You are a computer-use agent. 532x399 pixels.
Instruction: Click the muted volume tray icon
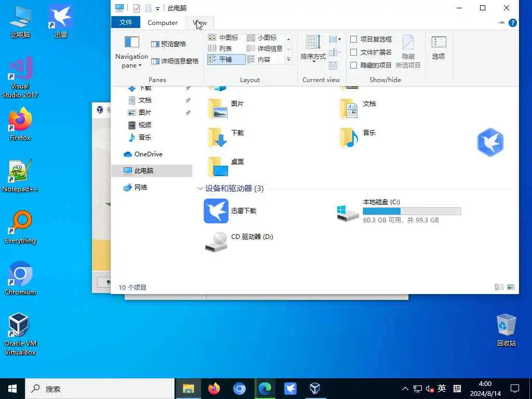(x=430, y=389)
